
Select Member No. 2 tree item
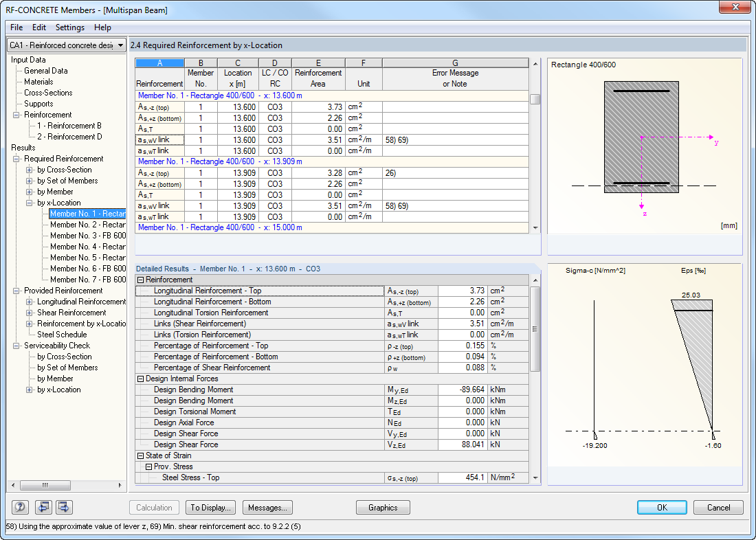pos(88,225)
